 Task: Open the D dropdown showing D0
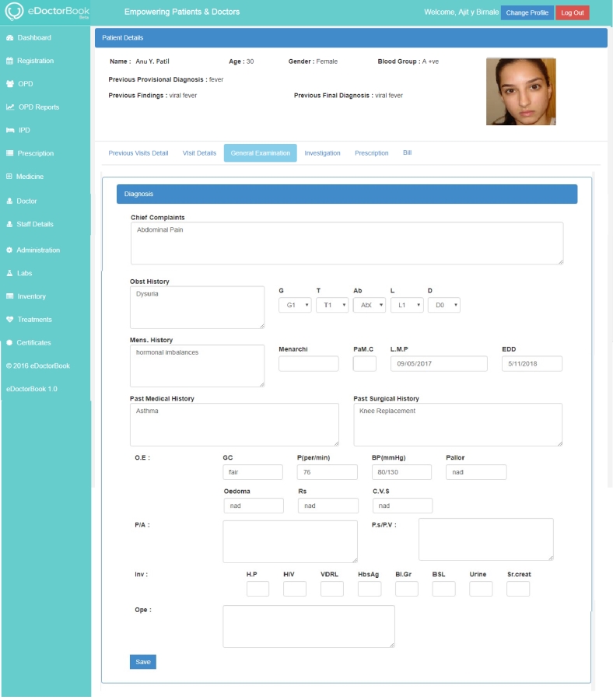click(x=443, y=306)
